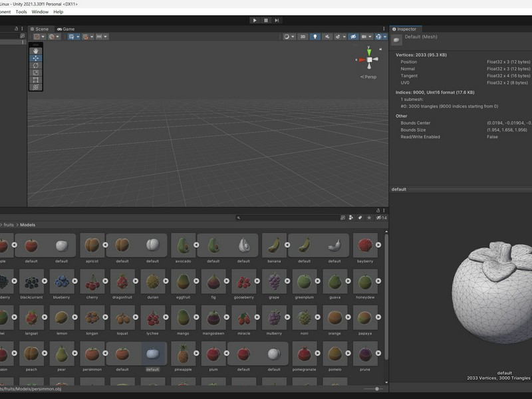Open the Window menu
Screen dimensions: 532x399
(40, 11)
